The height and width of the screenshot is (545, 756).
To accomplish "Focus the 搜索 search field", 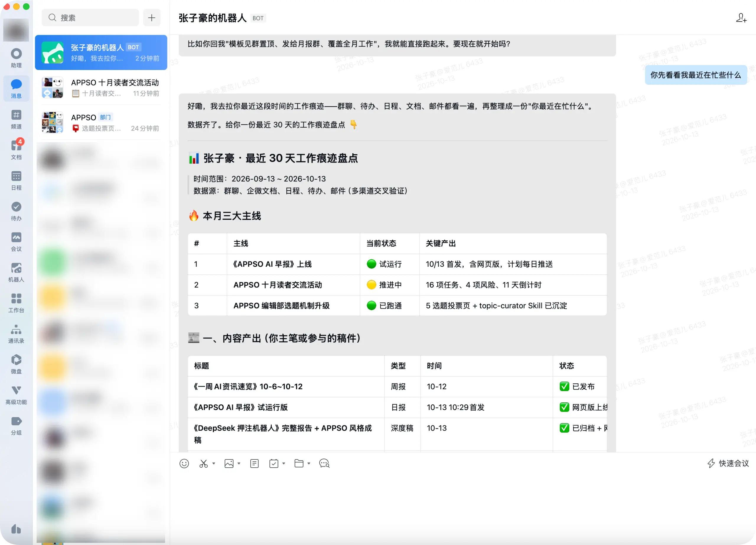I will 90,18.
